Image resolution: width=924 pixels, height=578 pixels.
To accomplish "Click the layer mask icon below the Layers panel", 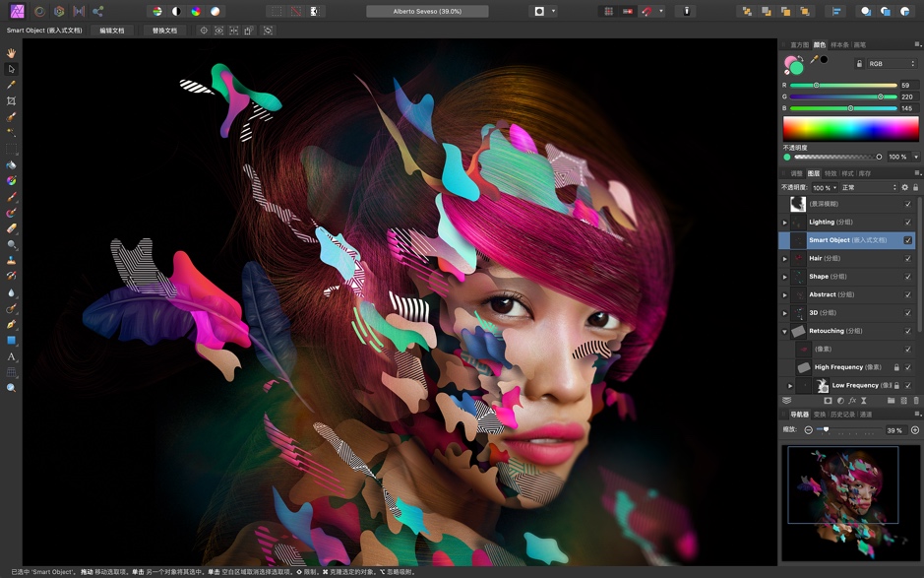I will click(829, 400).
